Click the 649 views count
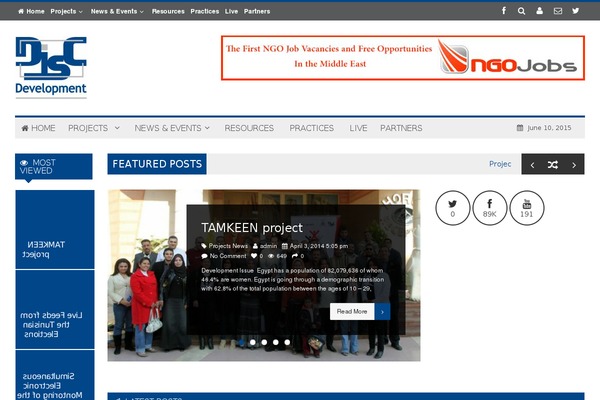This screenshot has width=600, height=400. pos(282,256)
